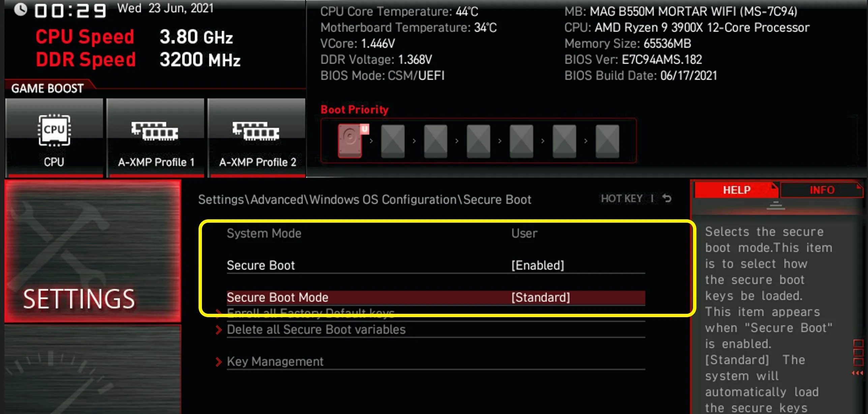Toggle the Secure Boot [Enabled] setting
868x414 pixels.
[537, 265]
